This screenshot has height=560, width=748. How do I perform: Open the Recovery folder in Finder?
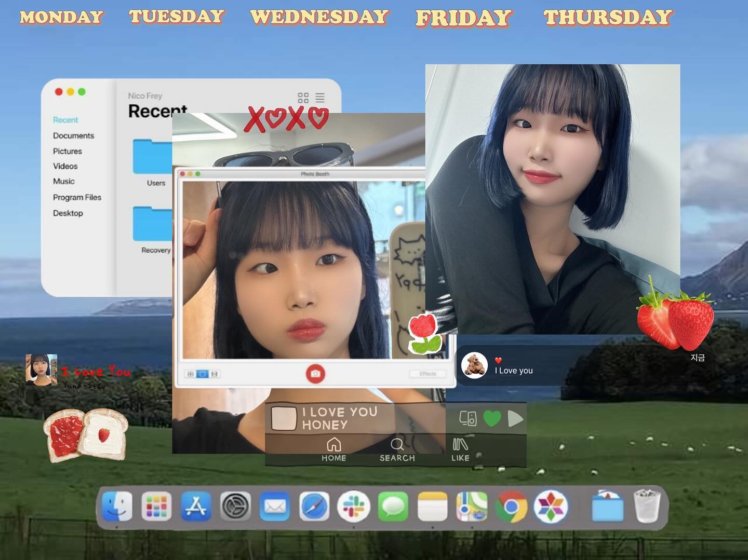[x=153, y=230]
